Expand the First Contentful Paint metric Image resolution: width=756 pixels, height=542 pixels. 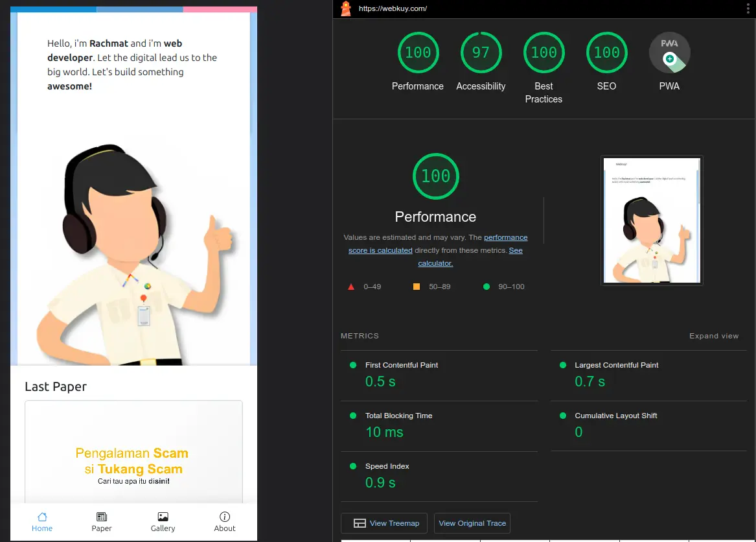click(x=402, y=365)
